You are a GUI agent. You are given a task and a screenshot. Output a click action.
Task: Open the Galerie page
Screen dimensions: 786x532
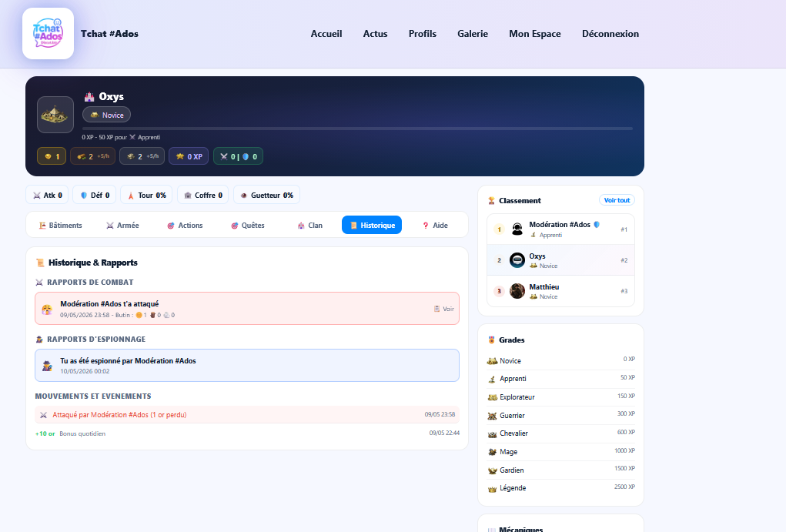[473, 34]
